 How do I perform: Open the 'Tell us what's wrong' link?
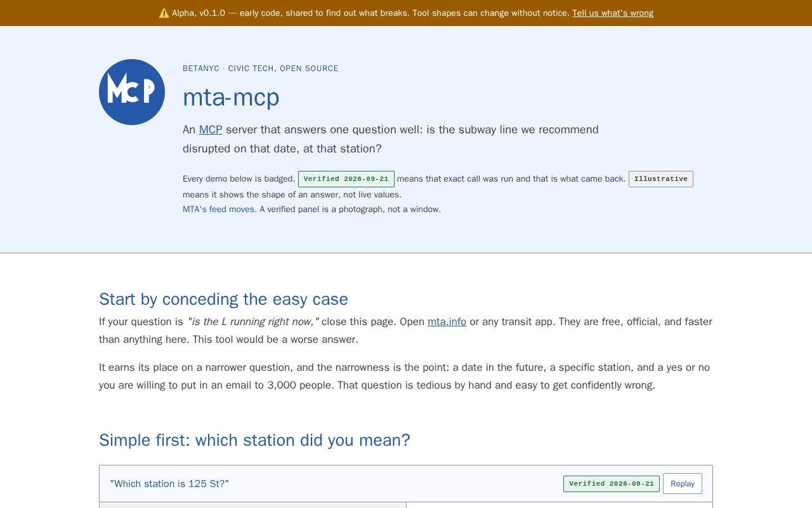click(613, 13)
